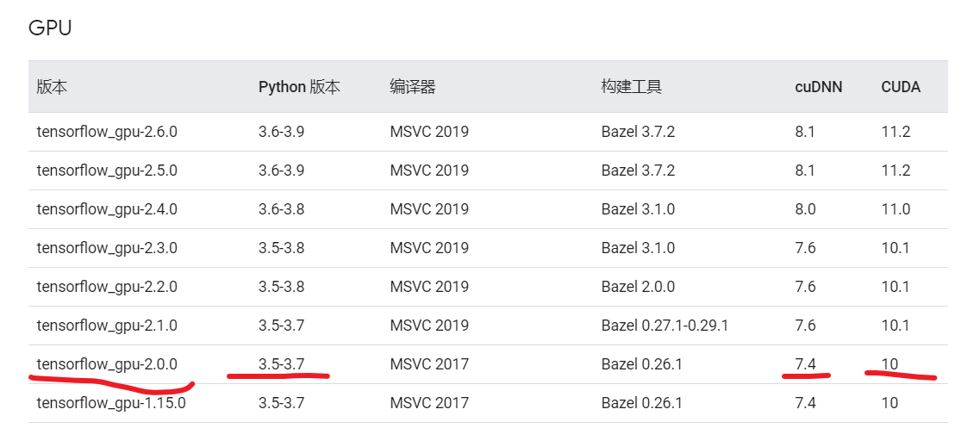
Task: Click the Bazel 2.0.0 cell
Action: coord(638,287)
